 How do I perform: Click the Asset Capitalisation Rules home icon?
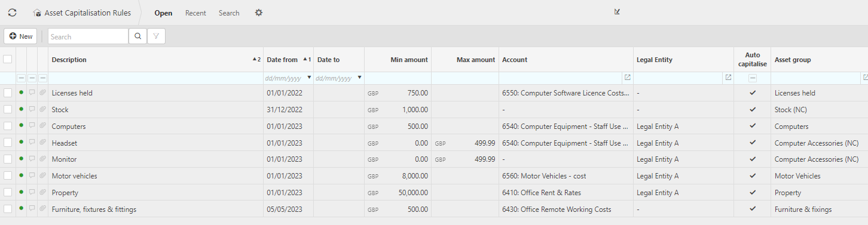[x=37, y=13]
